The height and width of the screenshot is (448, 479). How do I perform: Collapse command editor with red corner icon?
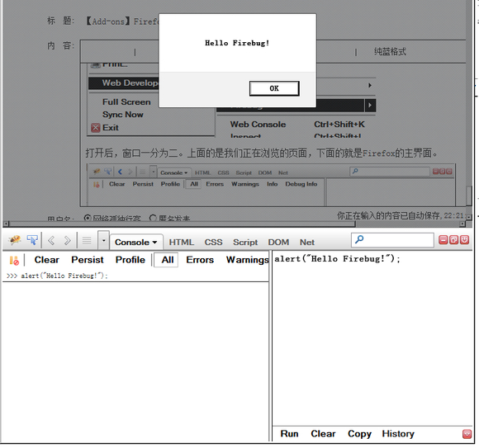(467, 434)
